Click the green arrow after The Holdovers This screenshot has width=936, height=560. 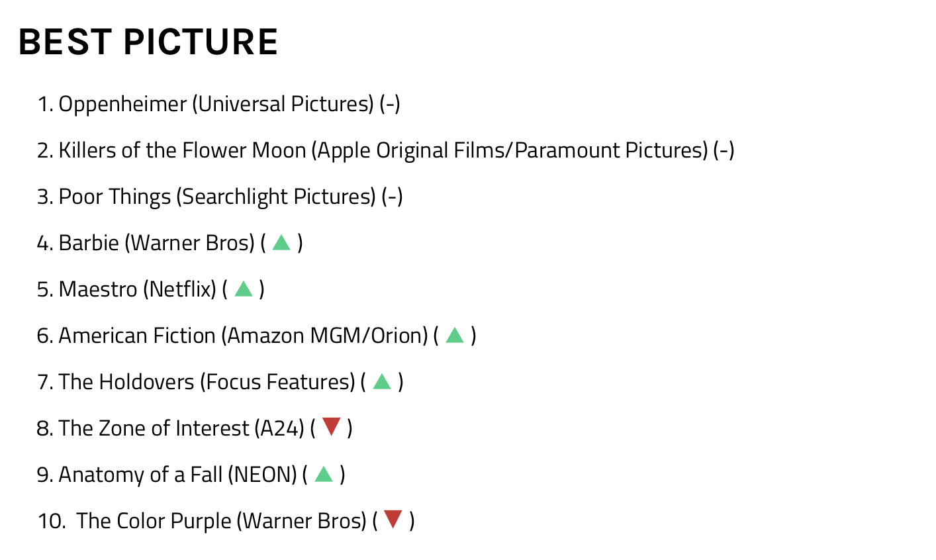click(x=382, y=382)
